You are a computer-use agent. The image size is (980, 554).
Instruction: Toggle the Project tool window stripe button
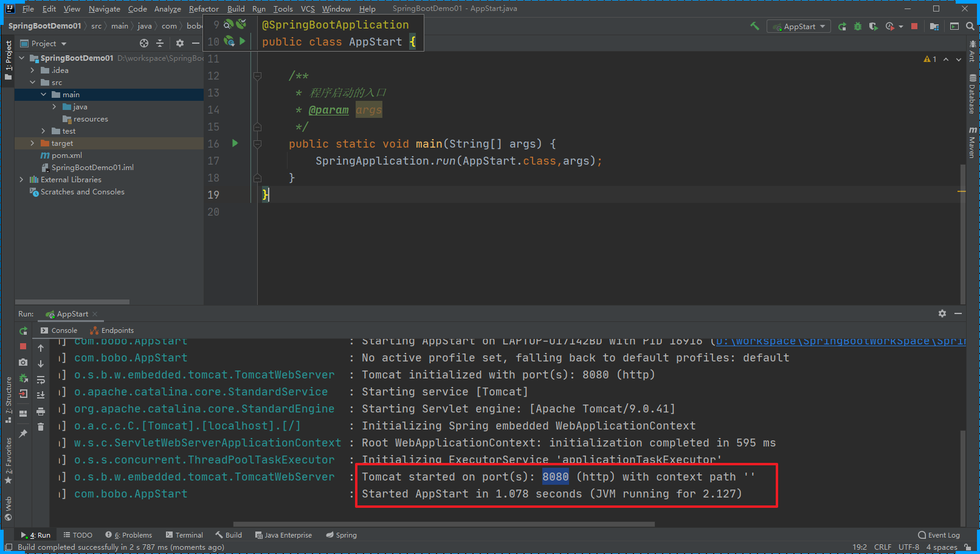pyautogui.click(x=8, y=61)
